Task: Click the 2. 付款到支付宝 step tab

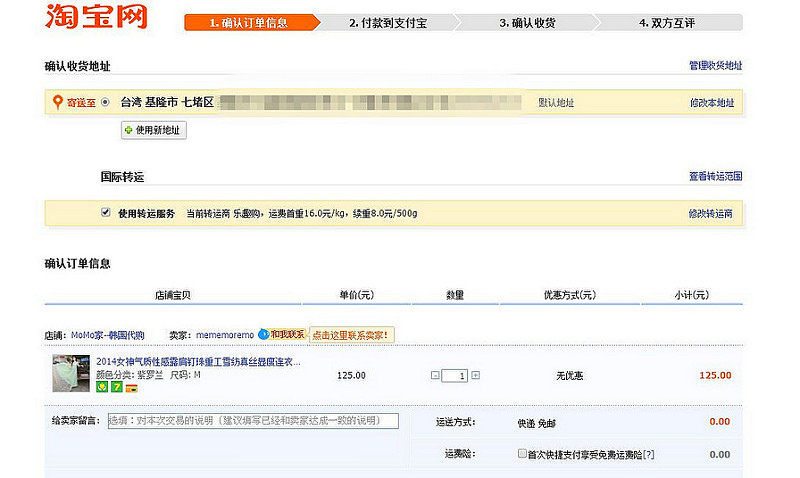Action: coord(388,22)
